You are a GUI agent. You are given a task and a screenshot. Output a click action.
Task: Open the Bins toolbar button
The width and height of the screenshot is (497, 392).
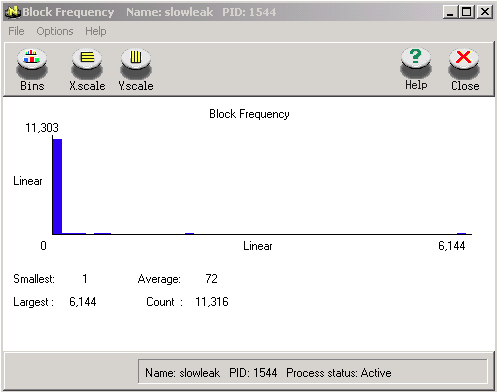[x=32, y=70]
